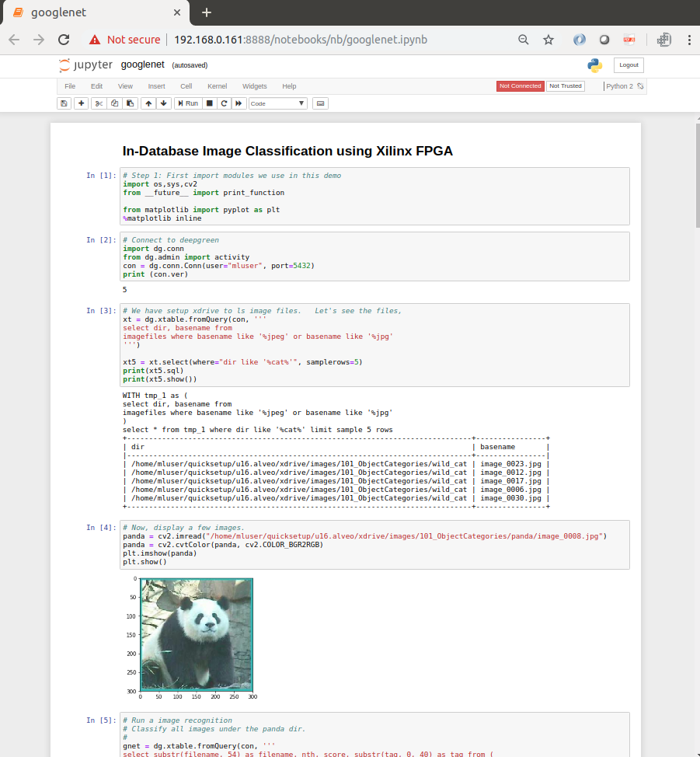
Task: Click the red PDF extension icon
Action: 629,40
